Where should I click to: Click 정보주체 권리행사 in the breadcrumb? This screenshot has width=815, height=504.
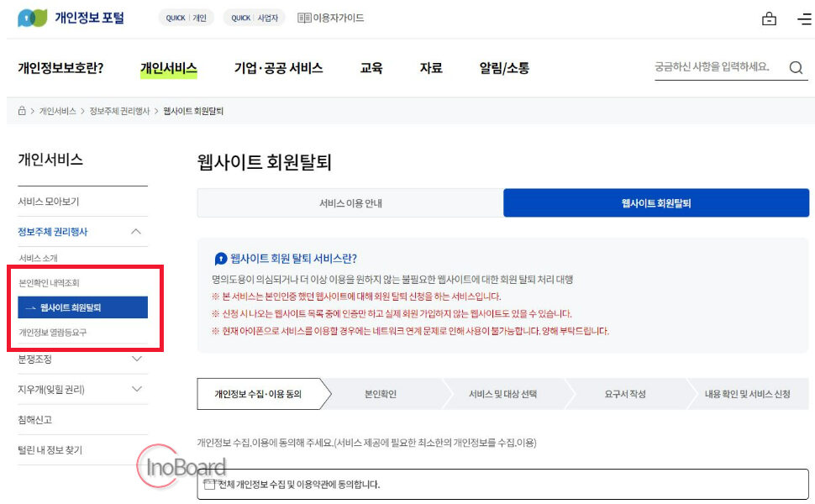click(119, 111)
